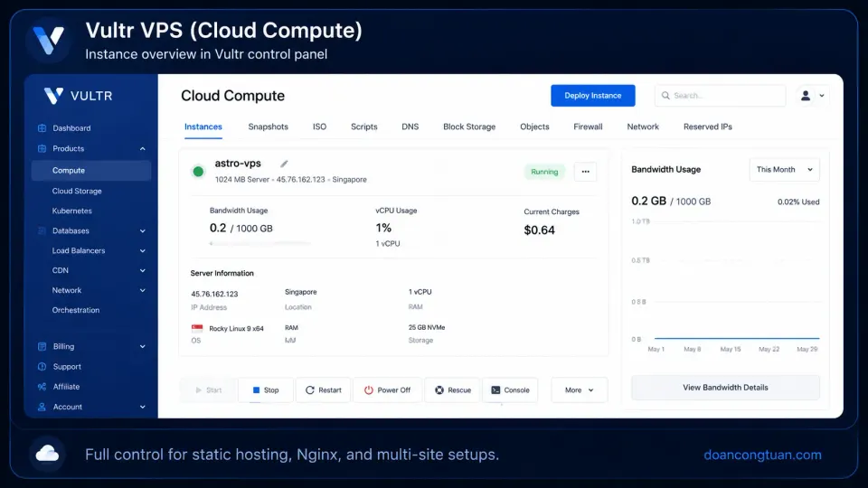
Task: Click the 25 GB NVMe storage value
Action: pyautogui.click(x=427, y=327)
